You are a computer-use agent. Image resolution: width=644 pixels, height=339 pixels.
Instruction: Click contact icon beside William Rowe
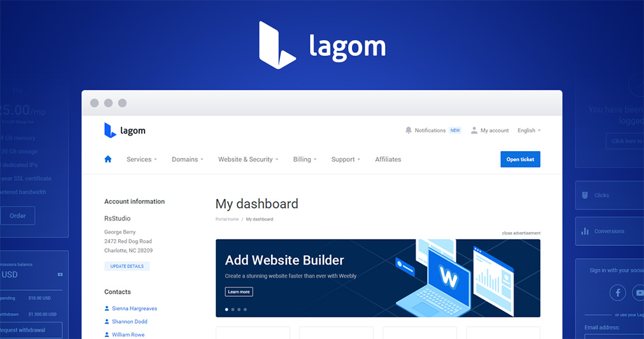pyautogui.click(x=107, y=335)
